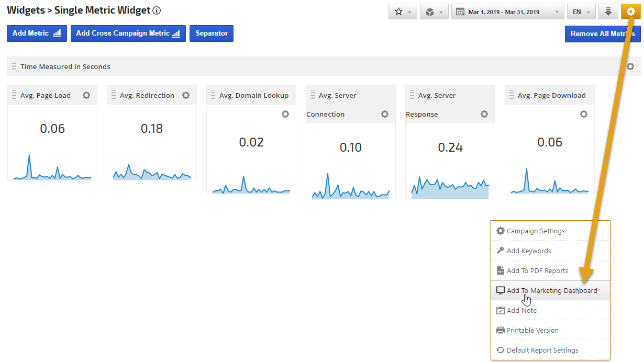Click the Avg. Server Response gear icon
Image resolution: width=644 pixels, height=362 pixels.
(484, 114)
